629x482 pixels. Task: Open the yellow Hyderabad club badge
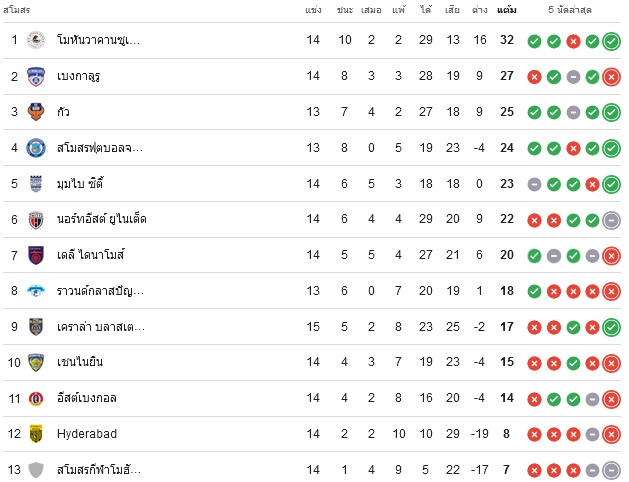tap(36, 434)
